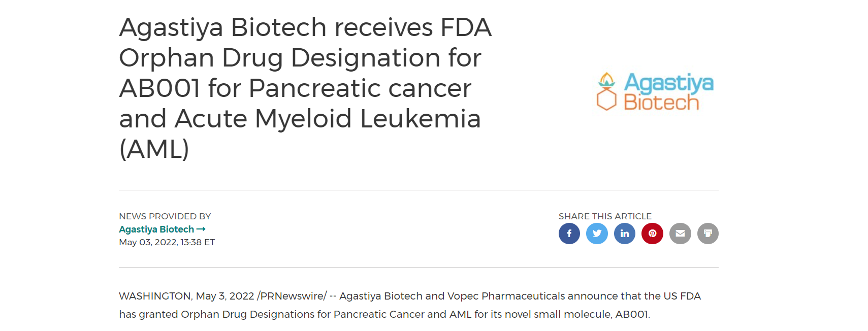The width and height of the screenshot is (868, 331).
Task: Click the arrow next to Agastiya Biotech
Action: [201, 229]
